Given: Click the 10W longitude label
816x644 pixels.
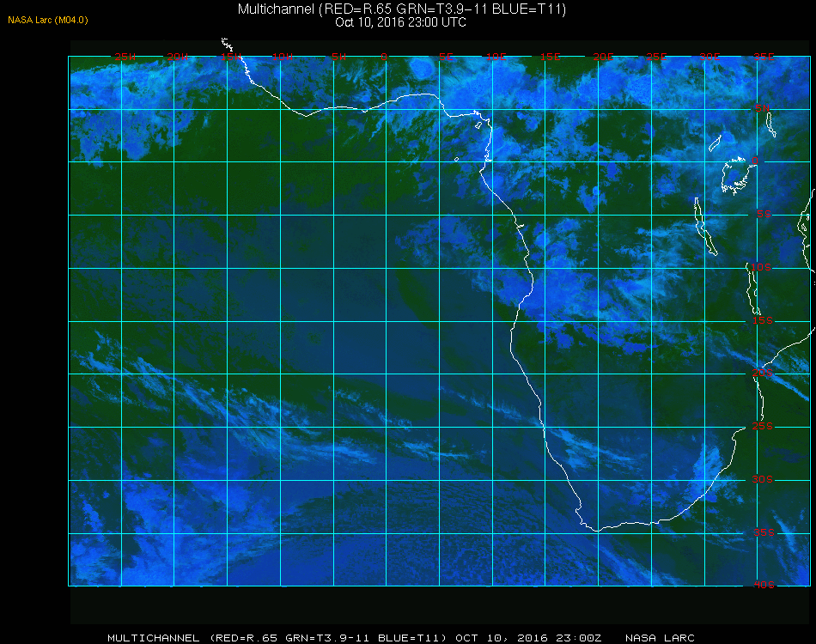Looking at the screenshot, I should tap(283, 57).
